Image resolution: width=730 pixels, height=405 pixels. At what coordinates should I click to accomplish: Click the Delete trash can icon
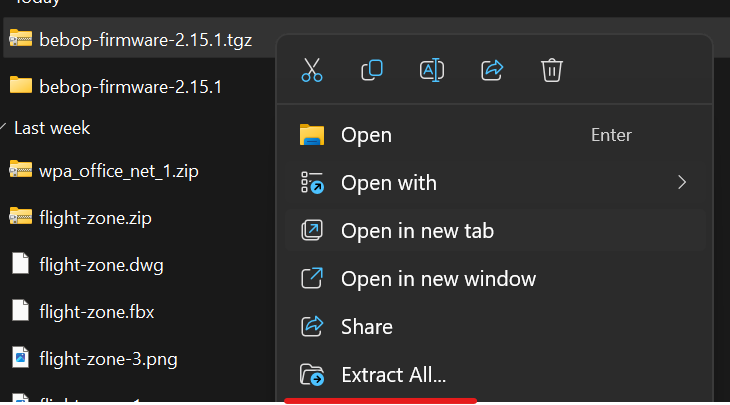tap(551, 70)
